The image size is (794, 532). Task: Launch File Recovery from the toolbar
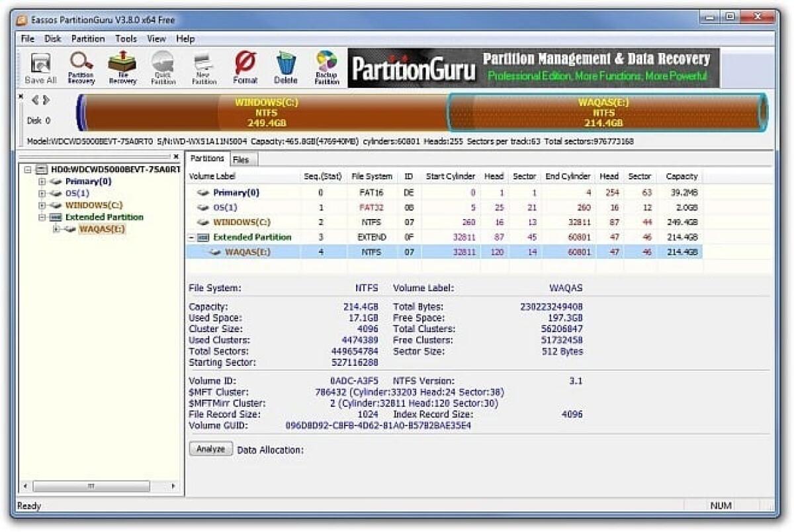[121, 66]
